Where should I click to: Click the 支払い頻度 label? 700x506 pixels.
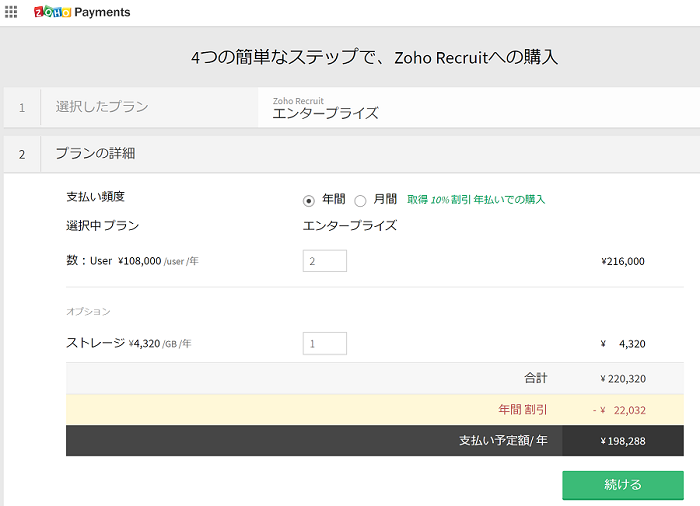click(96, 197)
